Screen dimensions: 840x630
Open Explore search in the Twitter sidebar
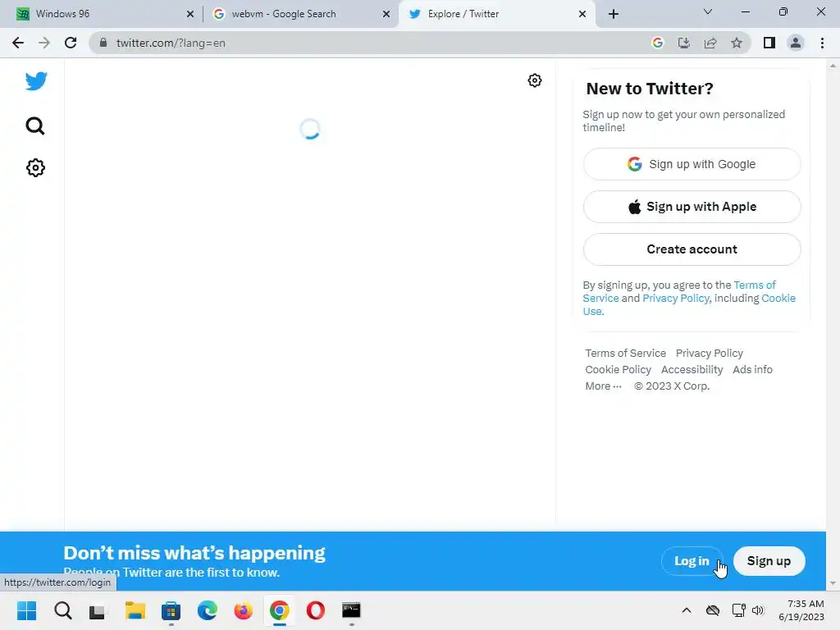[35, 126]
